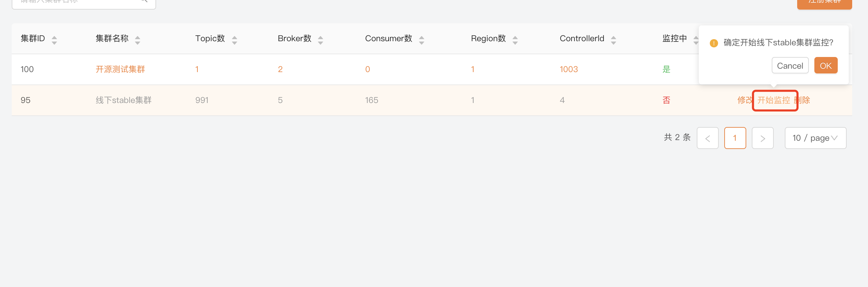Select page 1 in pagination
868x287 pixels.
click(735, 138)
